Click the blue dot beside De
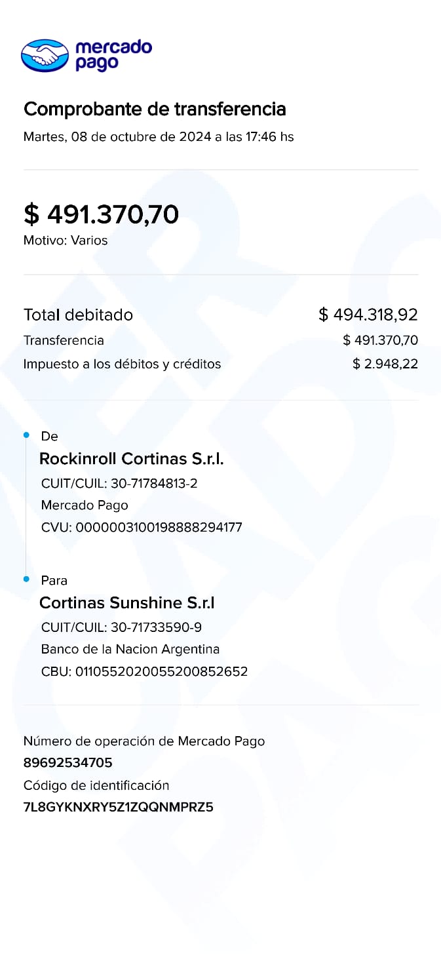 [26, 435]
